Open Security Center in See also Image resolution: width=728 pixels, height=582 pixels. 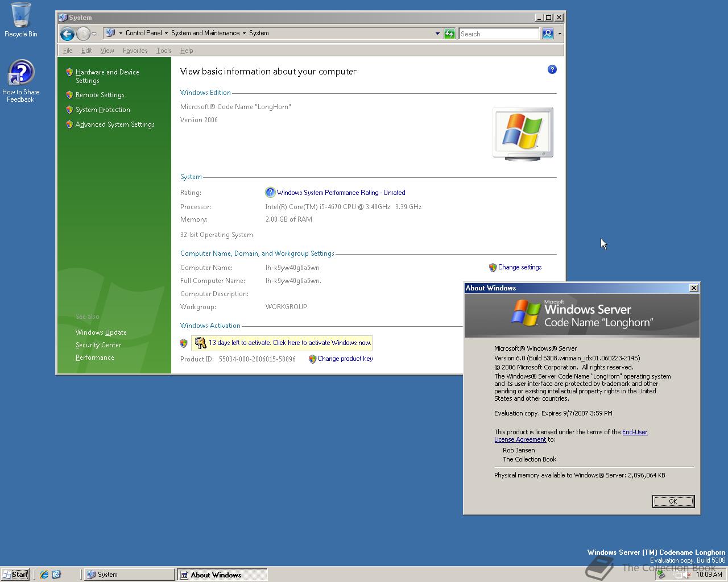tap(98, 345)
